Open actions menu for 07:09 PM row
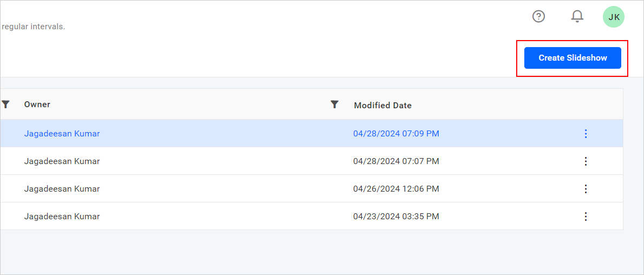Screen dimensions: 644x275 click(586, 134)
